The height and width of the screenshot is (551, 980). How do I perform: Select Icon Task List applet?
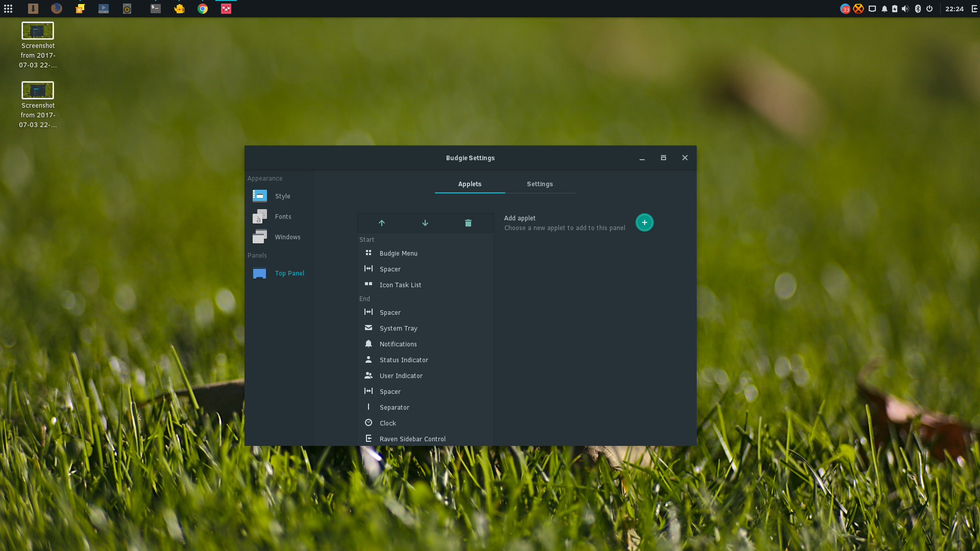pos(425,285)
